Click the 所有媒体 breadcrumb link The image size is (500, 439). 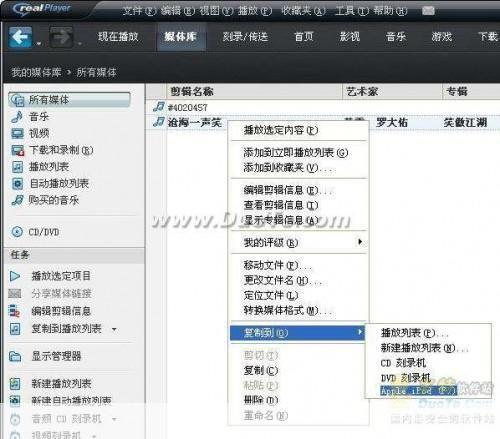coord(96,72)
